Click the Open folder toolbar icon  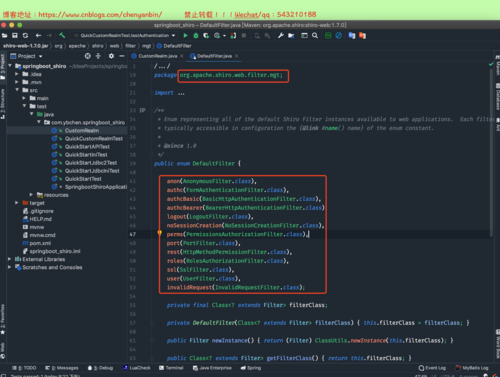(5, 35)
